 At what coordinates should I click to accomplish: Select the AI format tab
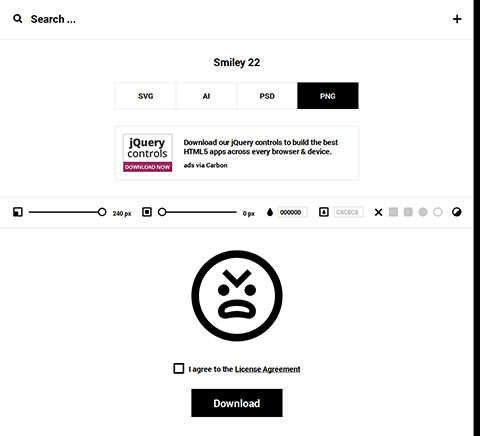pos(206,96)
